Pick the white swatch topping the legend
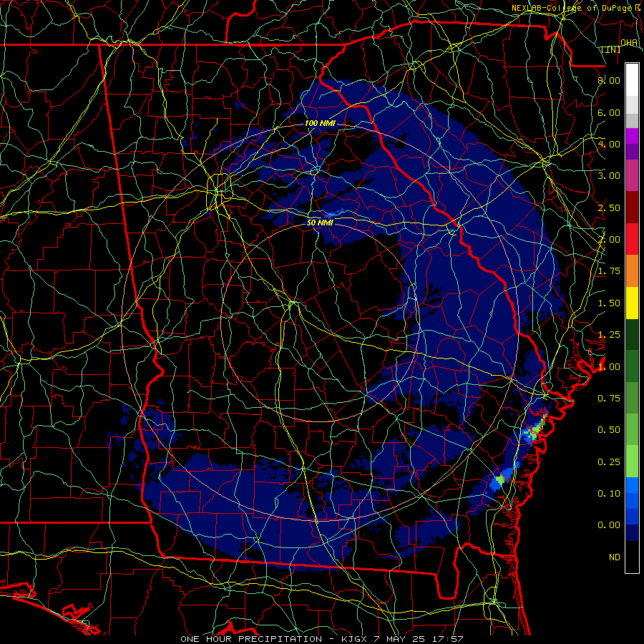 [x=632, y=80]
